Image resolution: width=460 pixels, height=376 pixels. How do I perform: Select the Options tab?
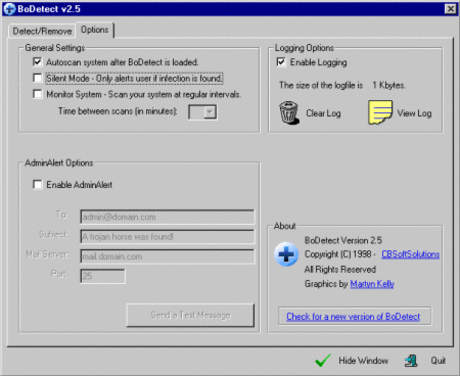click(x=95, y=30)
